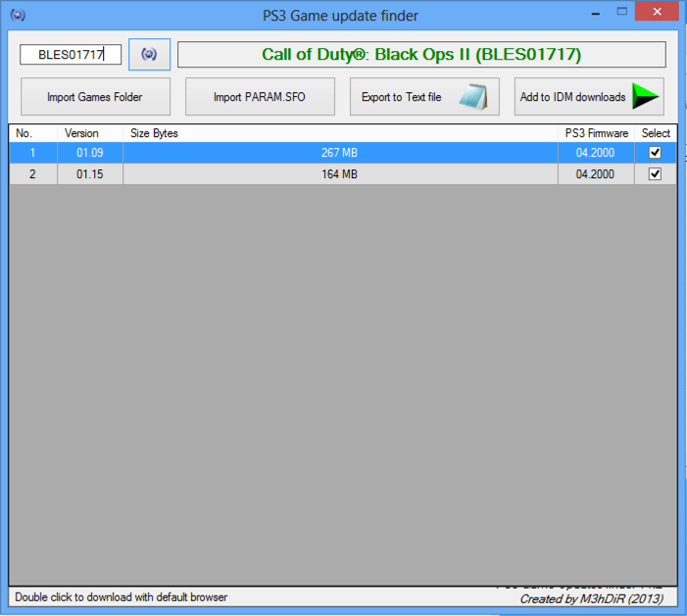Select the 164 MB size cell
This screenshot has height=616, width=687.
340,174
